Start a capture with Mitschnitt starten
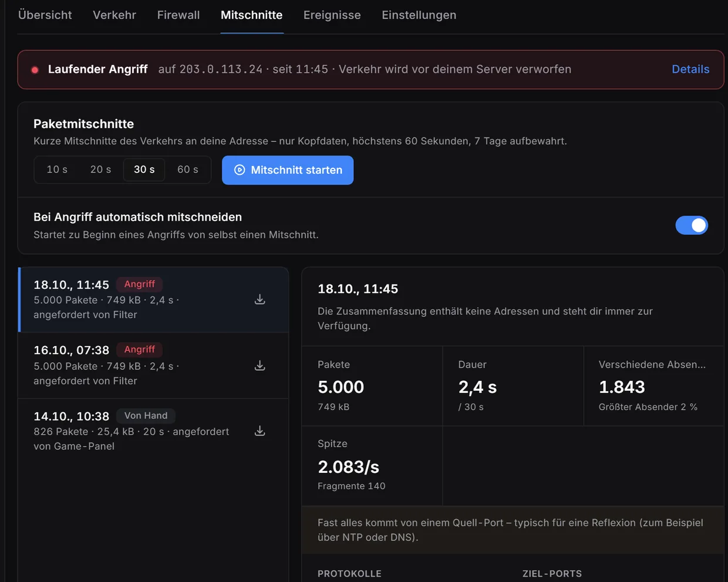The width and height of the screenshot is (728, 582). tap(288, 170)
